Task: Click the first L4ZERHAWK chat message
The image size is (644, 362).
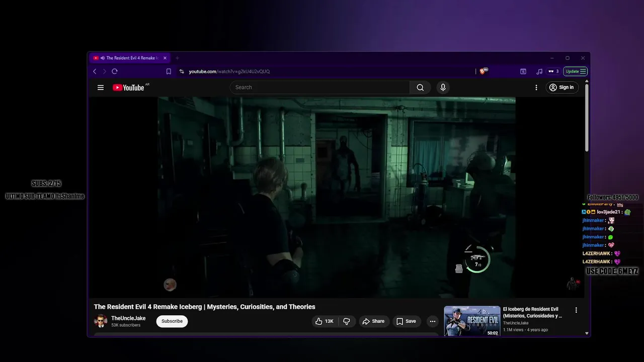Action: point(602,253)
